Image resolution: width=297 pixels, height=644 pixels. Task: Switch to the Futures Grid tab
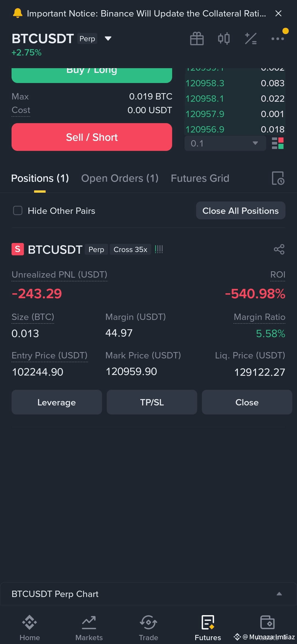[200, 178]
